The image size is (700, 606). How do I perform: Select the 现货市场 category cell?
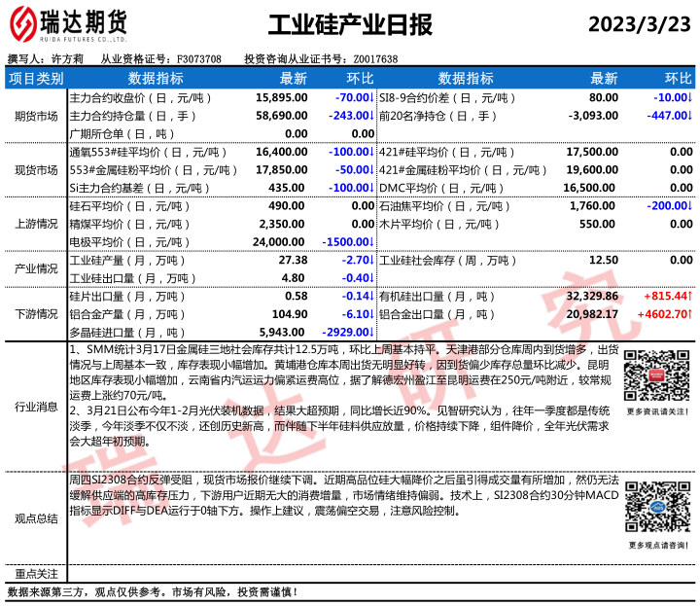coord(35,170)
